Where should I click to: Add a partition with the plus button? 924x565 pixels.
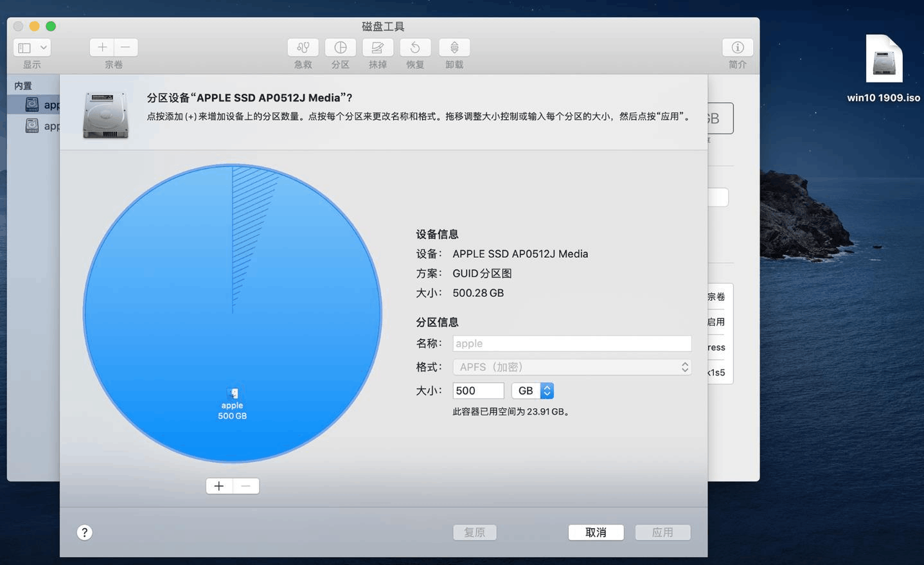[219, 486]
